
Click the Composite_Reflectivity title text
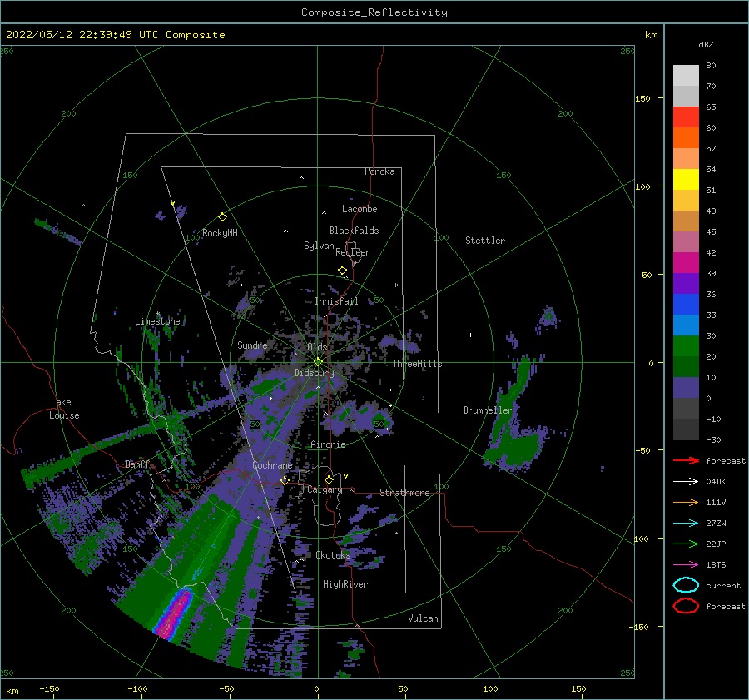point(374,12)
